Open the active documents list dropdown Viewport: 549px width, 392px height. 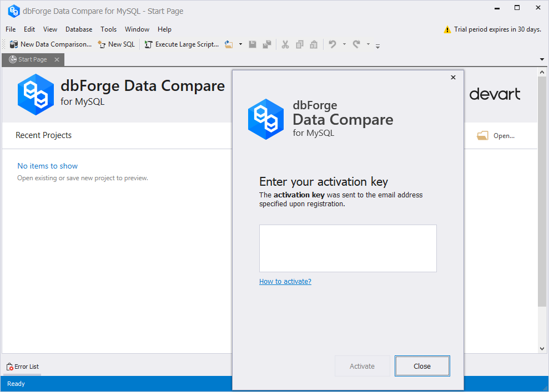pos(542,59)
